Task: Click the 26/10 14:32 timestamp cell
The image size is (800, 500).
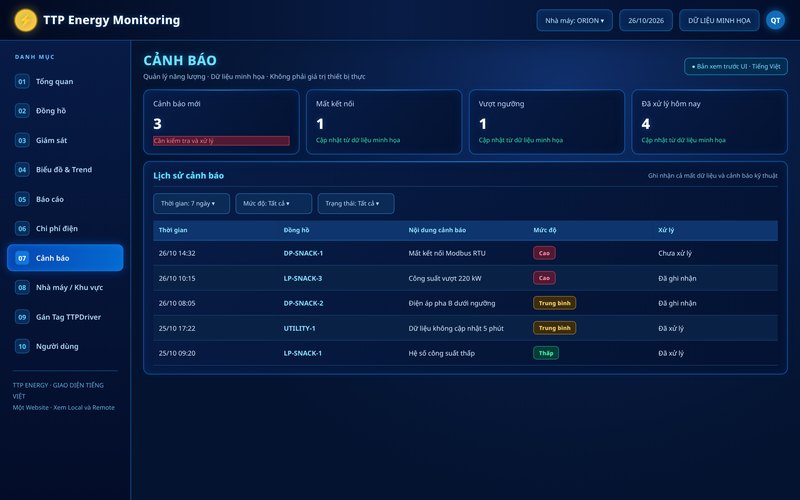Action: 177,253
